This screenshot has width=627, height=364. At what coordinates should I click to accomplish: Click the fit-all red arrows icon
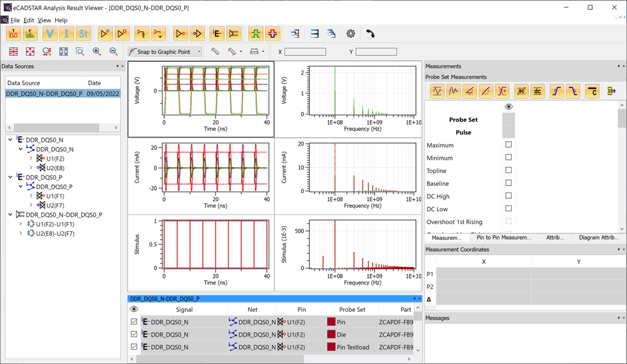coord(30,51)
